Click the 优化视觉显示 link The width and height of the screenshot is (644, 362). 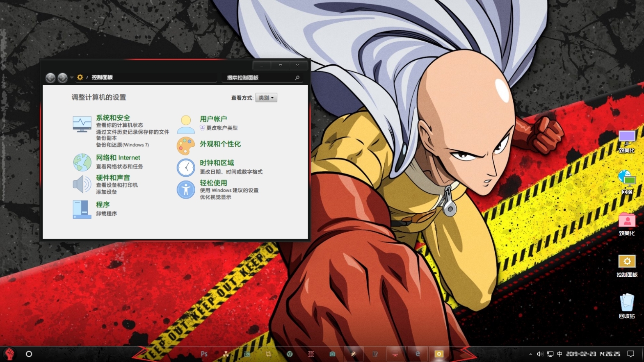pos(215,197)
